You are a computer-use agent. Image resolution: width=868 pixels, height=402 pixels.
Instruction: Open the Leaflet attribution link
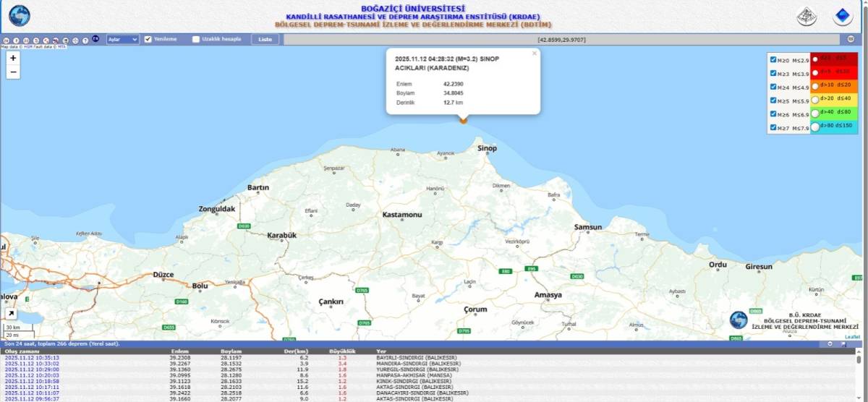pyautogui.click(x=853, y=337)
